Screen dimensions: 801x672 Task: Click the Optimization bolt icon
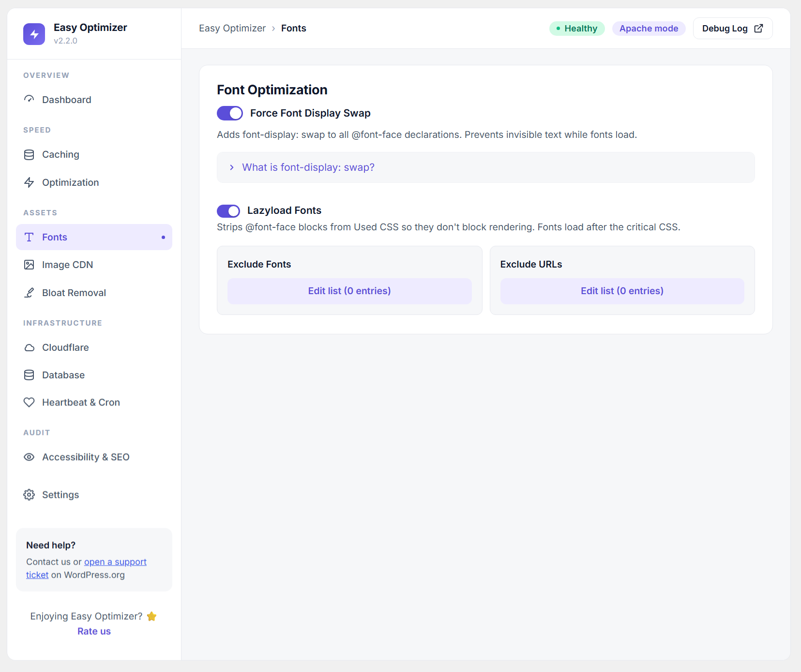pyautogui.click(x=29, y=182)
